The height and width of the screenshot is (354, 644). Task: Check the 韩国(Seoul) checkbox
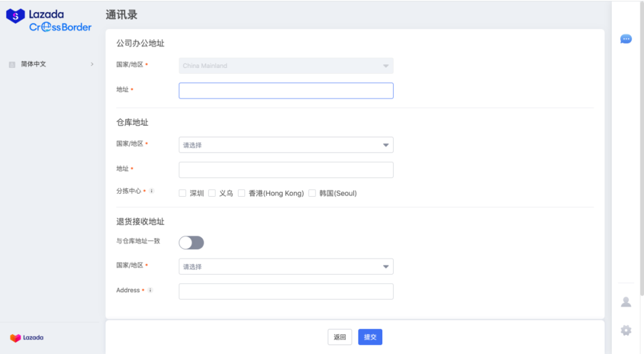coord(312,192)
